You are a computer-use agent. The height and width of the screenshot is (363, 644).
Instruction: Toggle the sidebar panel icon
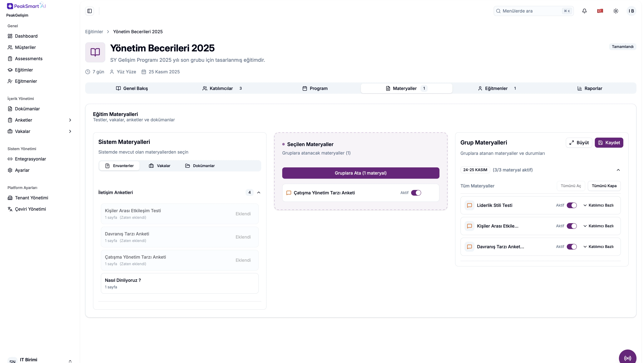coord(89,11)
